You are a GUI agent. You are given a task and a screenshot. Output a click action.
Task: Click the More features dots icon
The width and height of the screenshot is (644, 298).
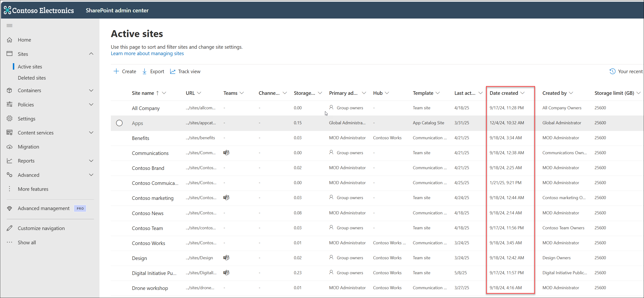click(10, 189)
